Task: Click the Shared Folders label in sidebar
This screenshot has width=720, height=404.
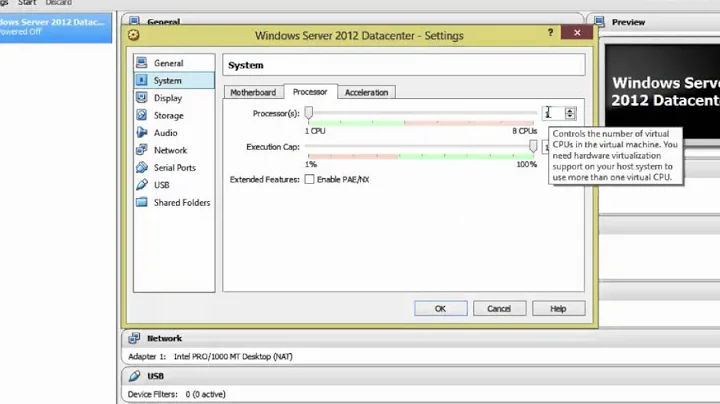Action: click(182, 202)
